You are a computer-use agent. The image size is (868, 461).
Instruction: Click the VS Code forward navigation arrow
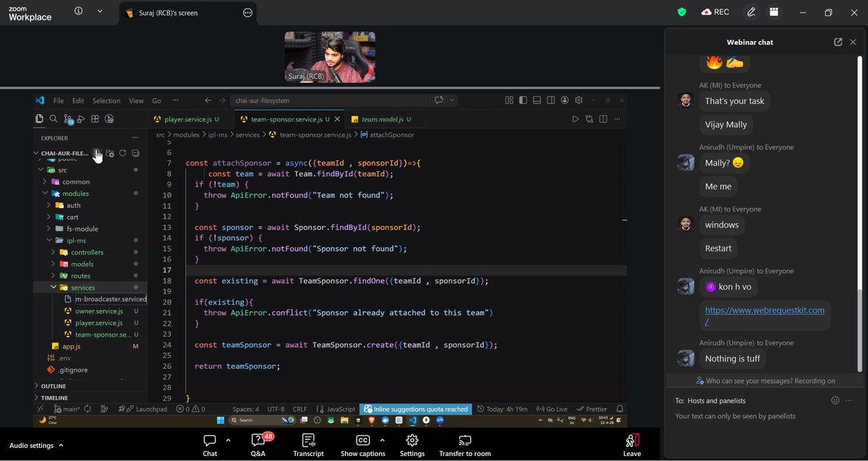[x=222, y=100]
